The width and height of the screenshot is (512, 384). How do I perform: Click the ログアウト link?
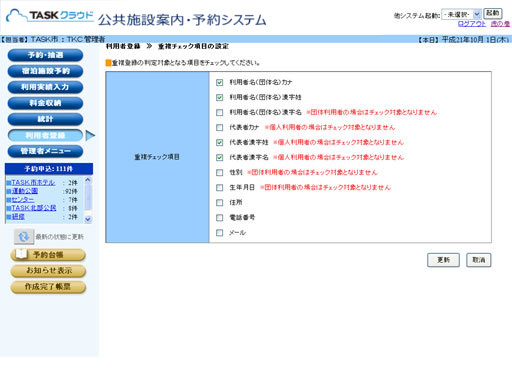coord(472,24)
